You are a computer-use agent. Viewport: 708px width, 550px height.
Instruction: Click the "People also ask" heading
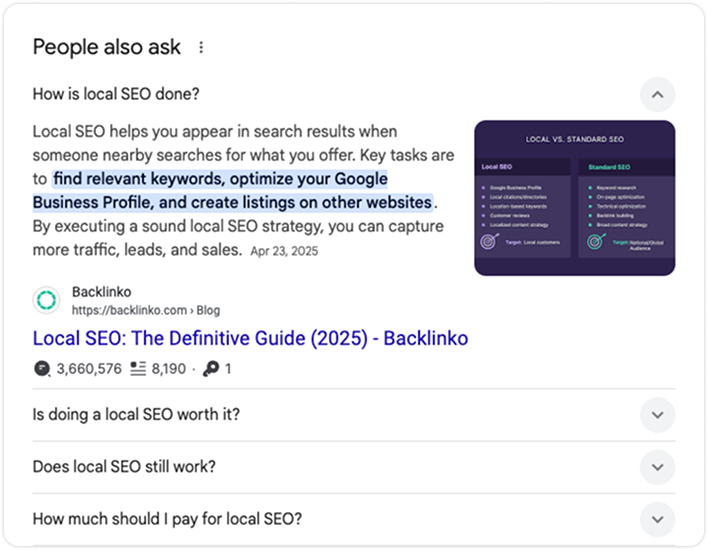click(107, 47)
